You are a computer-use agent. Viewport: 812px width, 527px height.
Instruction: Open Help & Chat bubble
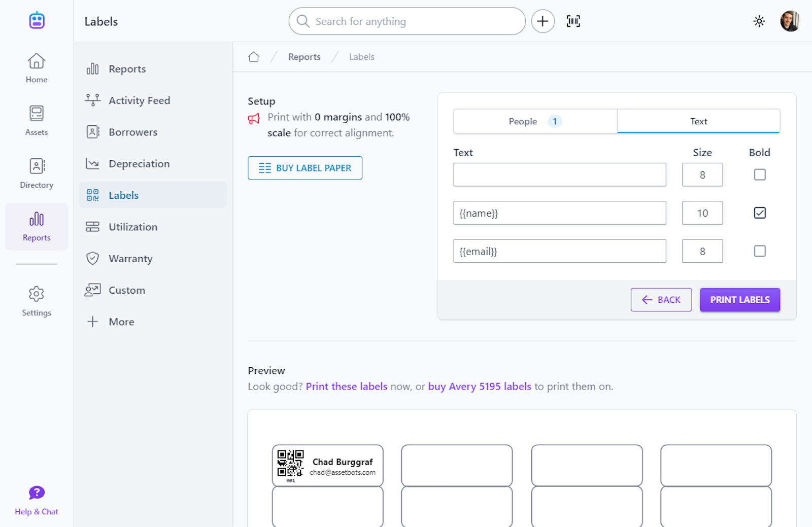pos(37,500)
